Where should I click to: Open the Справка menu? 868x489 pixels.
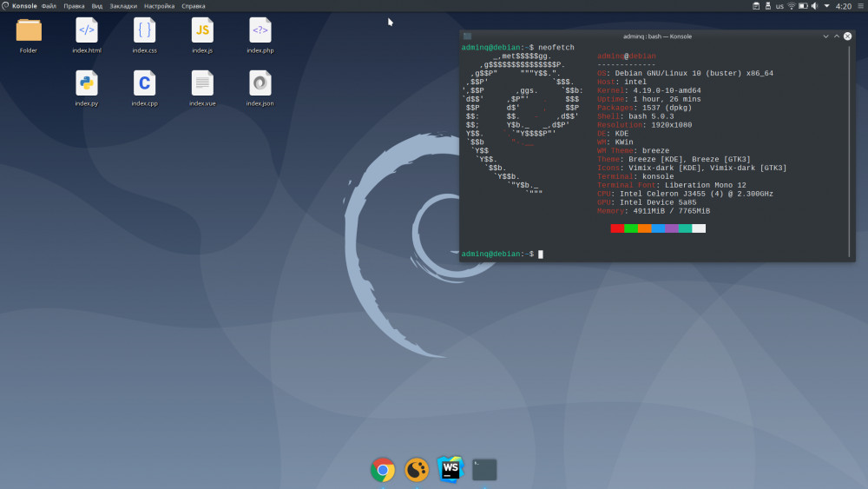click(x=194, y=6)
